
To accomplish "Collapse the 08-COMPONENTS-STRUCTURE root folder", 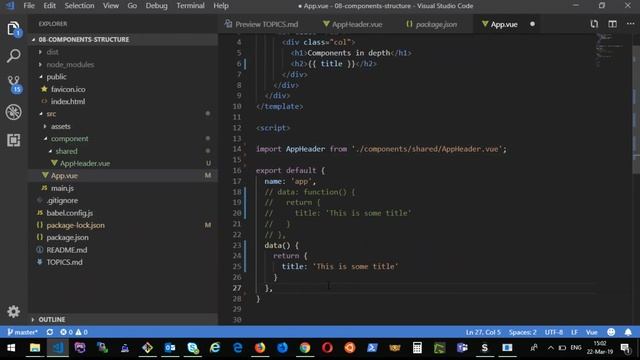I will click(x=122, y=40).
